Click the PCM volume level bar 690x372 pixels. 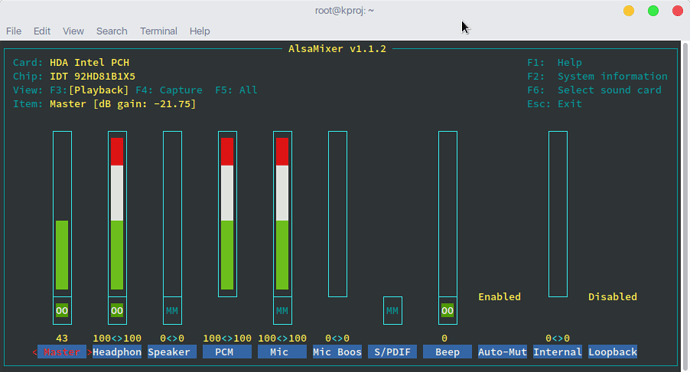coord(227,214)
